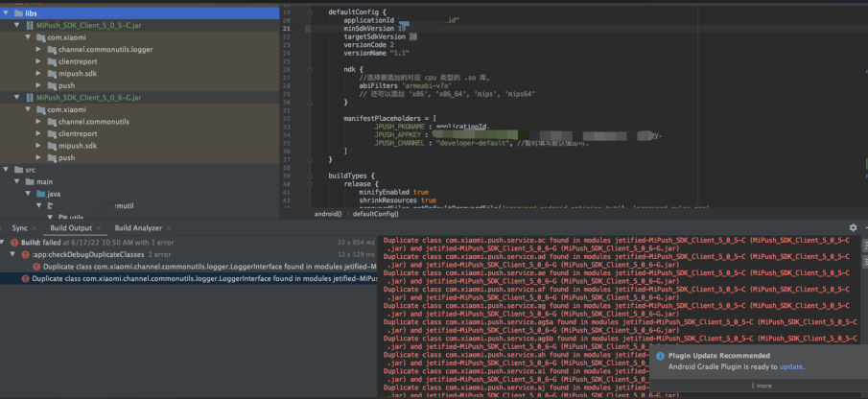Click the src folder icon
868x399 pixels.
pyautogui.click(x=19, y=170)
